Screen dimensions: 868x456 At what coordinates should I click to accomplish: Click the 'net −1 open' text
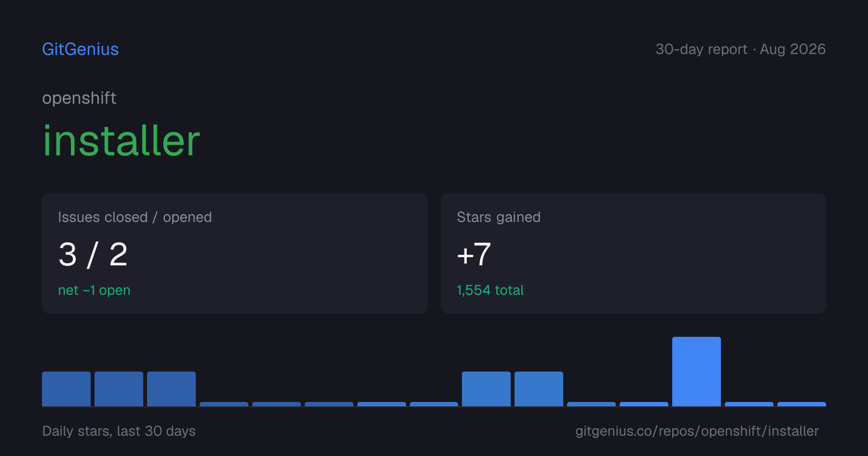point(94,290)
